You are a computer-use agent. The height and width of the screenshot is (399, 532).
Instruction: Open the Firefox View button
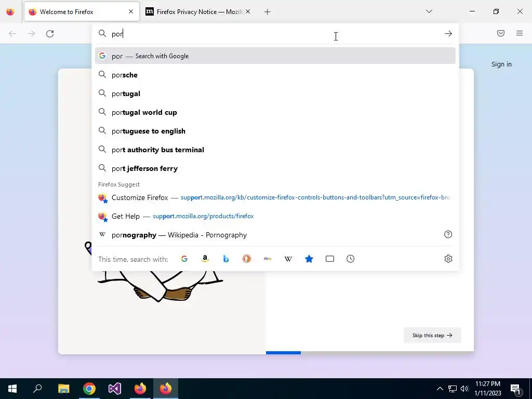tap(10, 12)
